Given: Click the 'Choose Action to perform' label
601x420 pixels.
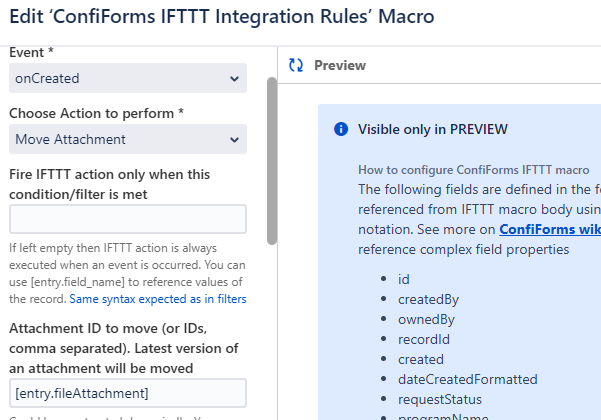Looking at the screenshot, I should 96,113.
